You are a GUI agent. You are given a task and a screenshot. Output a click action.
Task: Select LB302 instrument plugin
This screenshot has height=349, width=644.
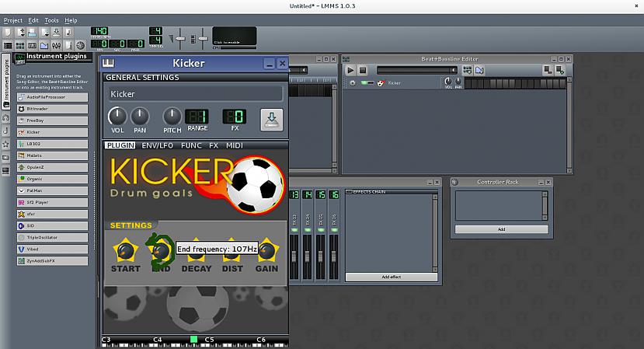(x=52, y=144)
